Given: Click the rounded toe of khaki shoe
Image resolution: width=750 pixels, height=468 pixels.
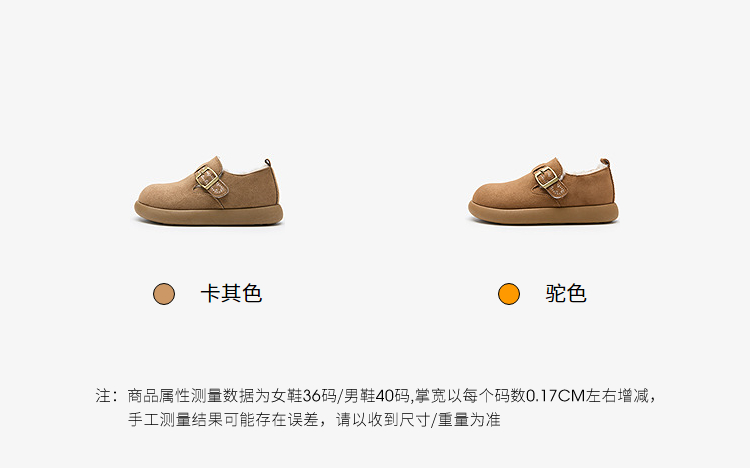Looking at the screenshot, I should 154,194.
